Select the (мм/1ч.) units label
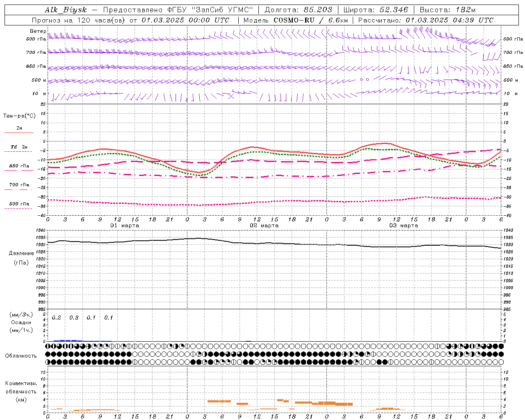This screenshot has width=525, height=420. coord(21,330)
